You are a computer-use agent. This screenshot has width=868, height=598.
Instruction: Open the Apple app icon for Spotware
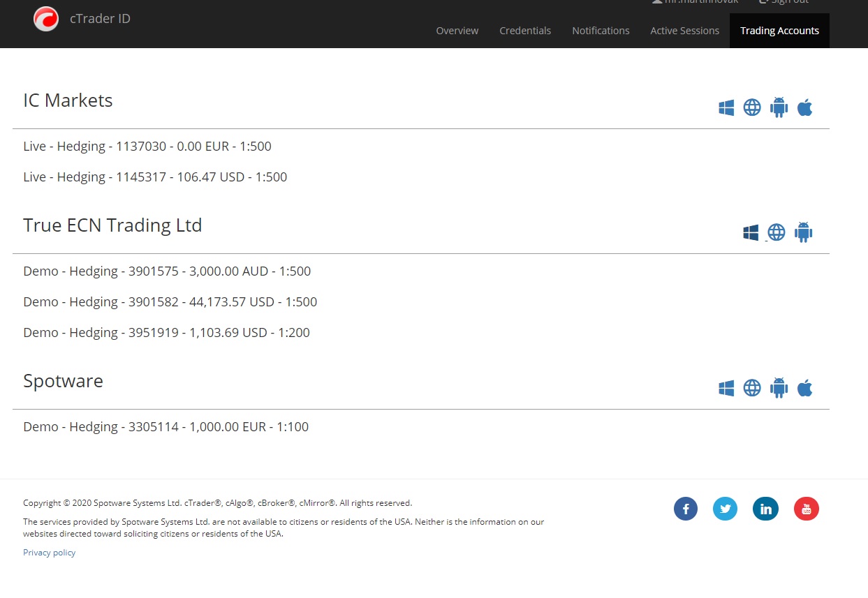[804, 388]
